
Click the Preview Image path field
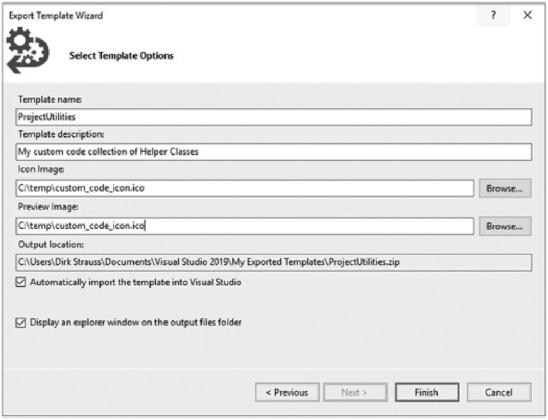[245, 226]
